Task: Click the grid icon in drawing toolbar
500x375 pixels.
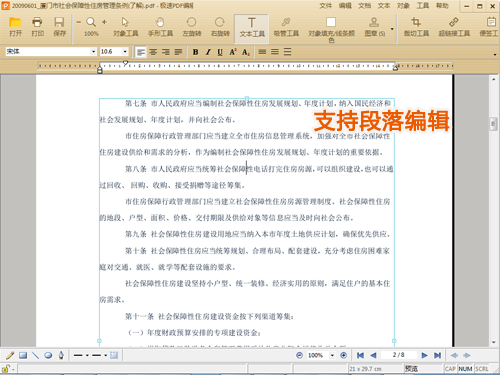Action: 114,355
